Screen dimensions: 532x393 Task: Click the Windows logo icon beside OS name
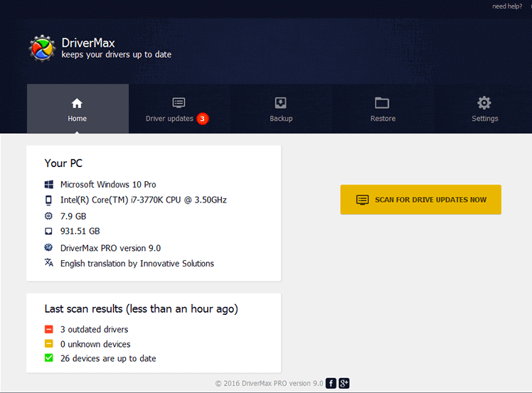pos(48,185)
